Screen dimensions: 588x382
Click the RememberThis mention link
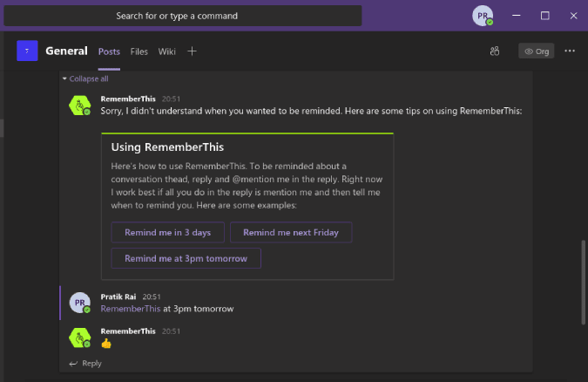pyautogui.click(x=131, y=309)
